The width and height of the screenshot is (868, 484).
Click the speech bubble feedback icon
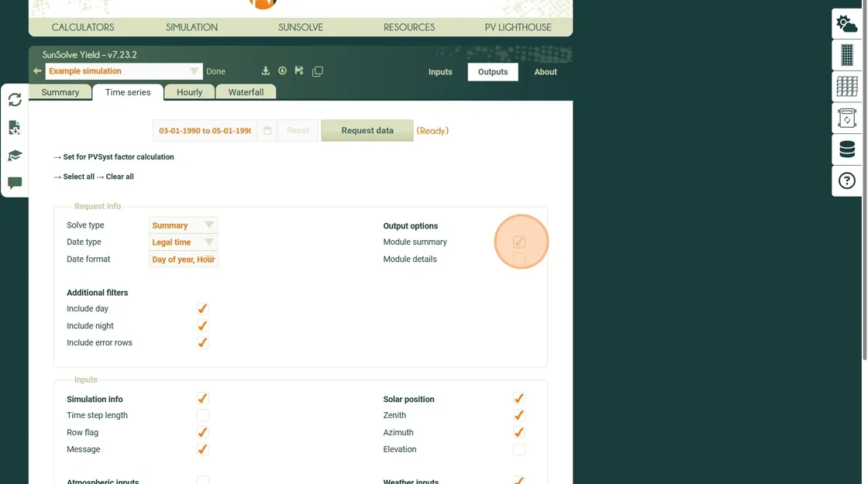coord(15,184)
